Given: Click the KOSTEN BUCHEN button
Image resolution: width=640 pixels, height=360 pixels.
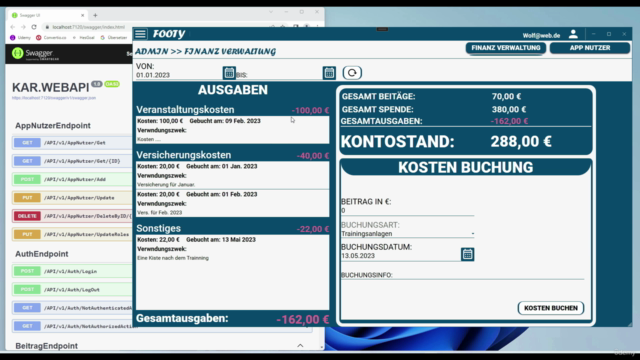Looking at the screenshot, I should click(551, 308).
